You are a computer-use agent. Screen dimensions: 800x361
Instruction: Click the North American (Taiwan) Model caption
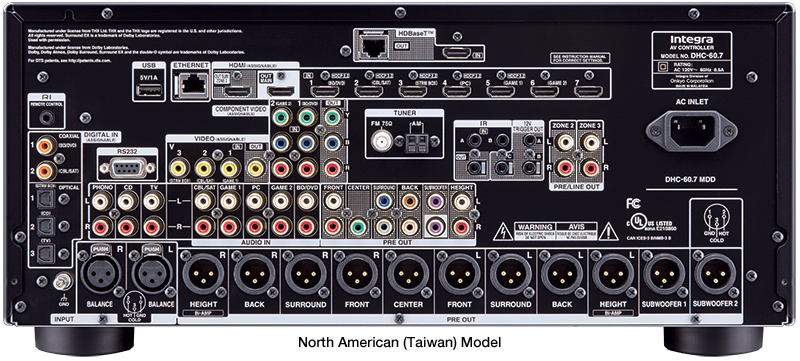coord(399,342)
